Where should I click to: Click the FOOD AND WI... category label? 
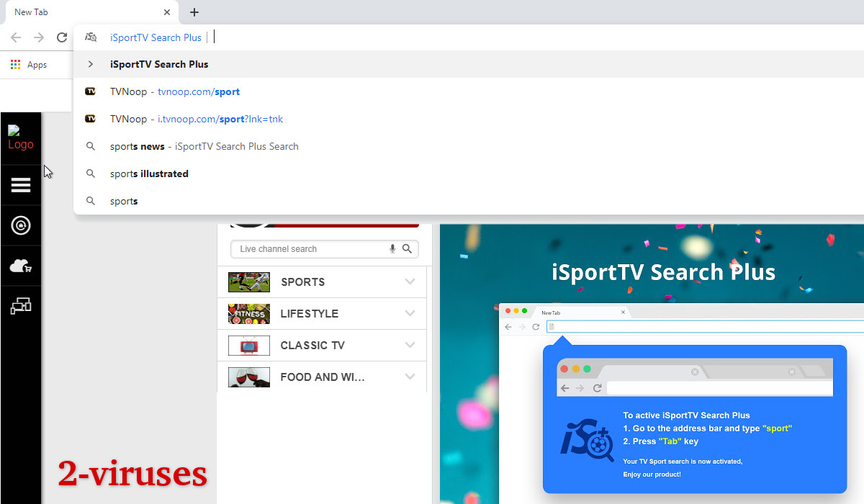(x=323, y=377)
